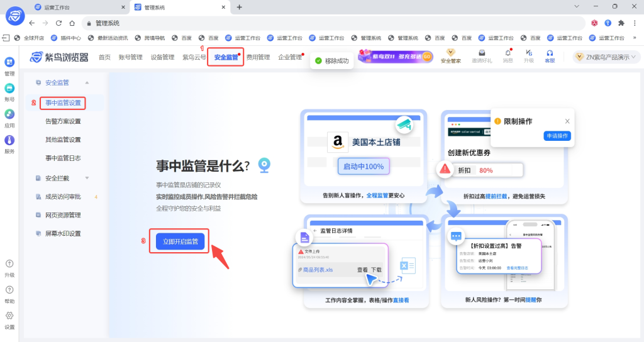The image size is (644, 342).
Task: Click the 帮助 question mark icon
Action: tap(9, 290)
